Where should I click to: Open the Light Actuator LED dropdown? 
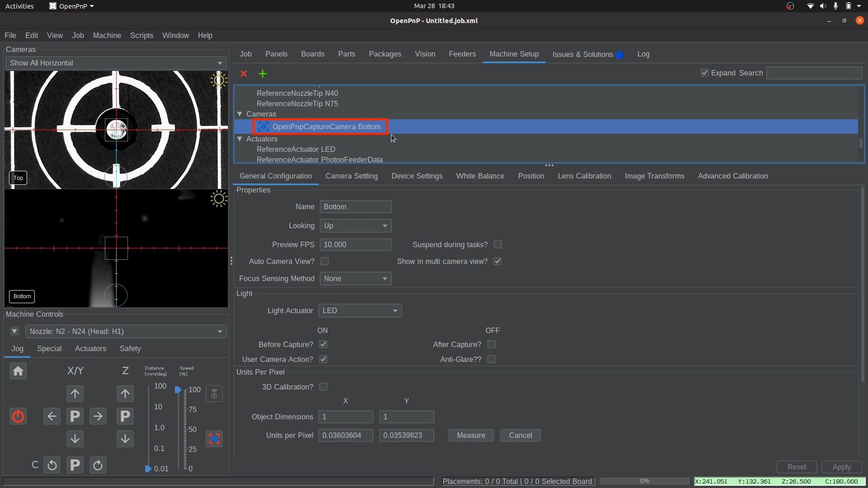click(360, 310)
